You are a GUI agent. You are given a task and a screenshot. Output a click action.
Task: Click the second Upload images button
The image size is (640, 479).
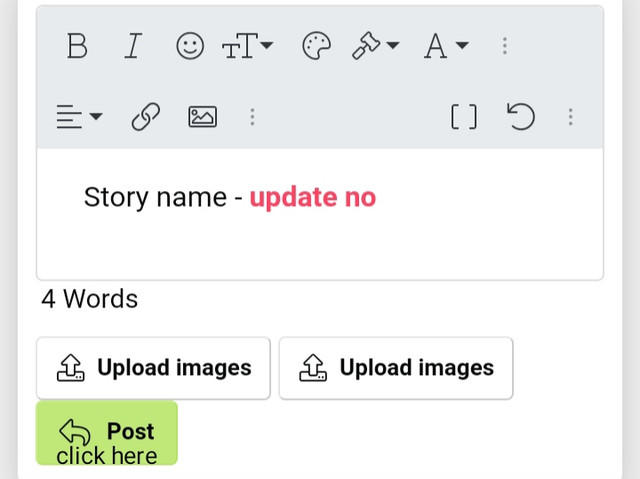pos(396,368)
